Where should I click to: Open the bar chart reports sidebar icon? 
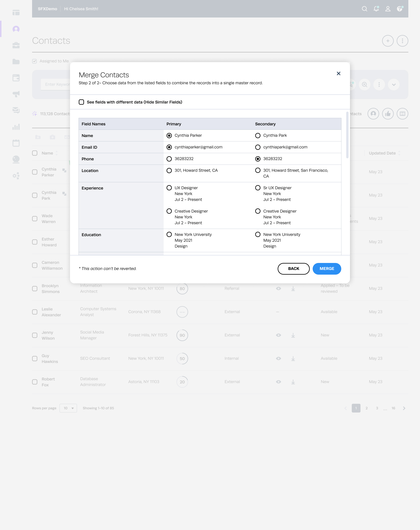(16, 127)
